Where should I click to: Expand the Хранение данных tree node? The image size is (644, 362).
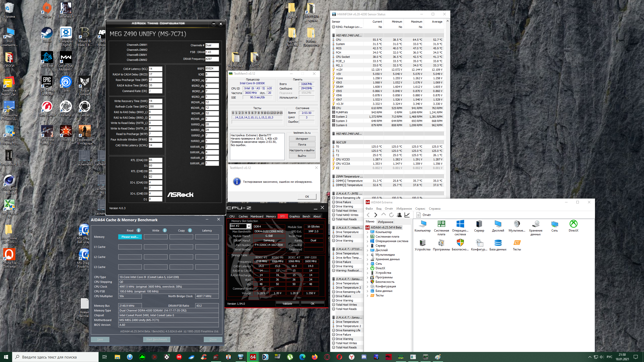[x=368, y=259]
